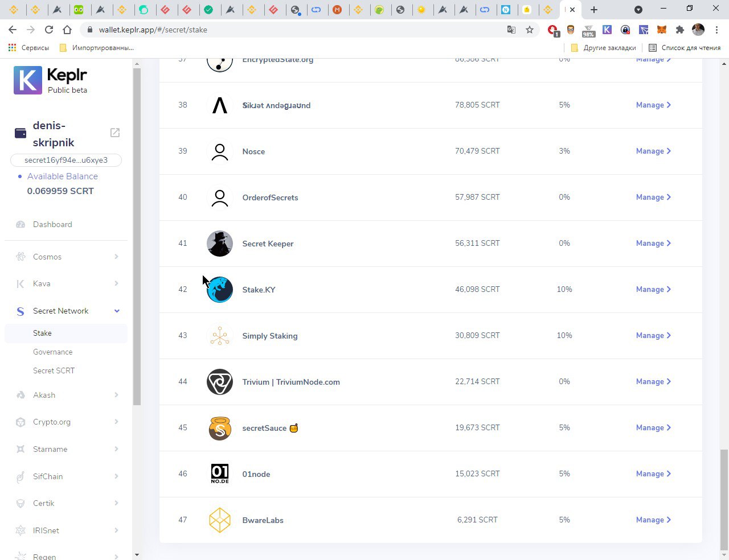Click the wallet address secret16yf94e...u6xye3 field
Screen dimensions: 729x560
pyautogui.click(x=66, y=160)
